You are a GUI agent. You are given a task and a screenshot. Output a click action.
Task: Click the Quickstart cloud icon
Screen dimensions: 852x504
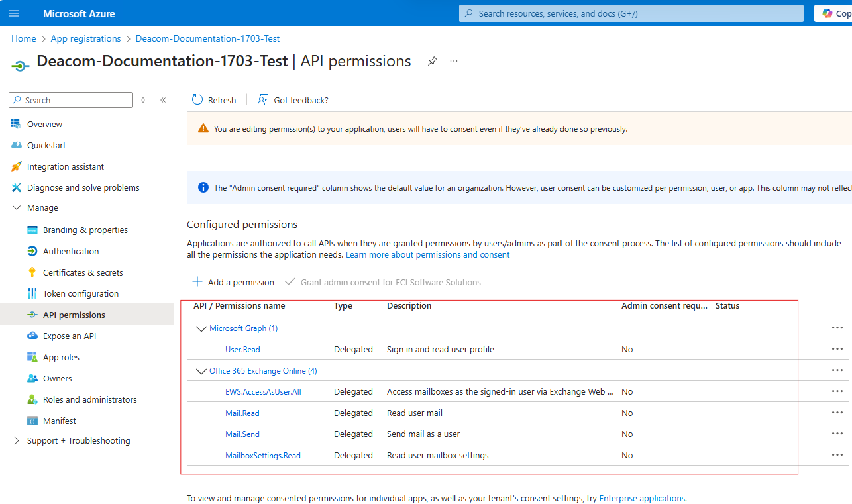[x=16, y=145]
